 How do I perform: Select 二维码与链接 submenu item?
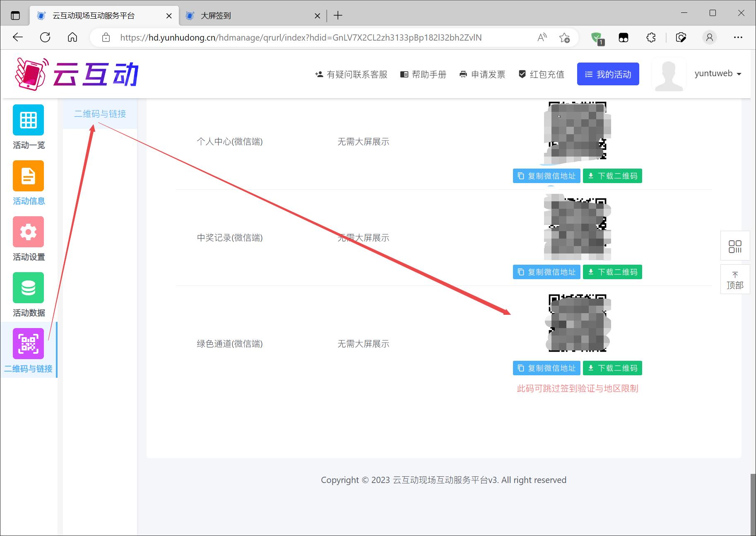[100, 114]
